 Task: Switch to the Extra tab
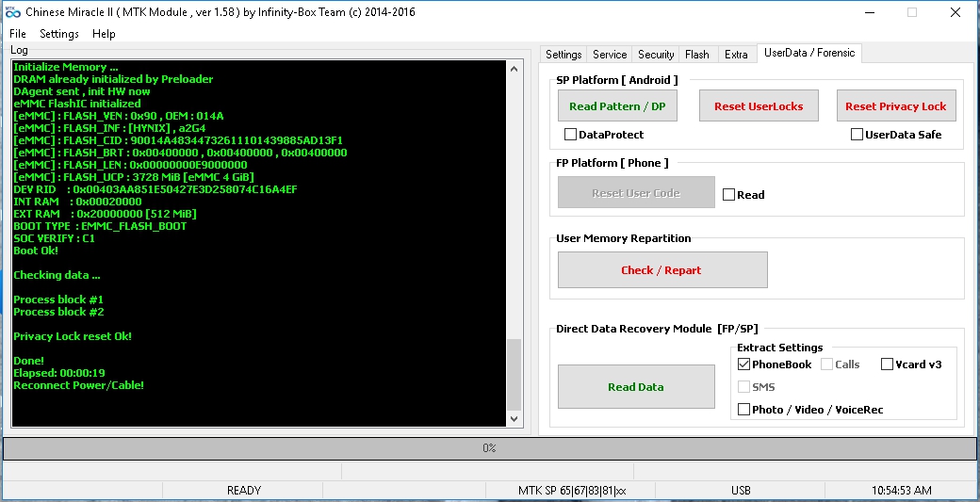click(x=736, y=55)
